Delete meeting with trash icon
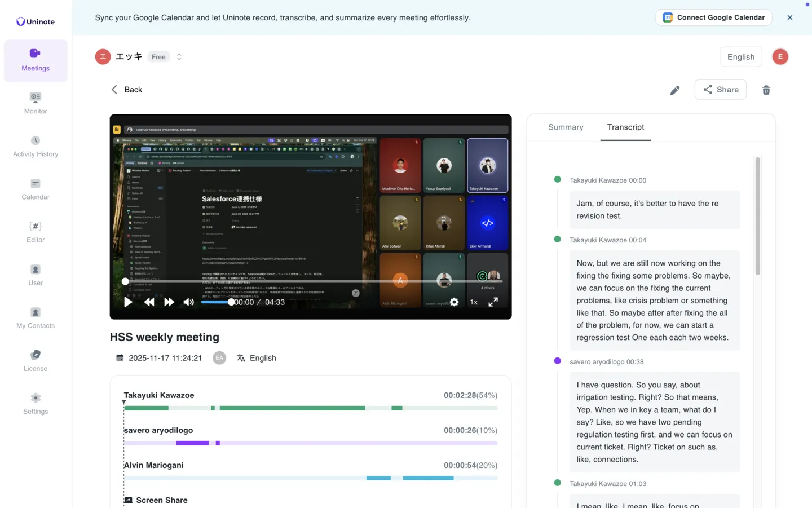Viewport: 812px width, 508px height. [766, 90]
